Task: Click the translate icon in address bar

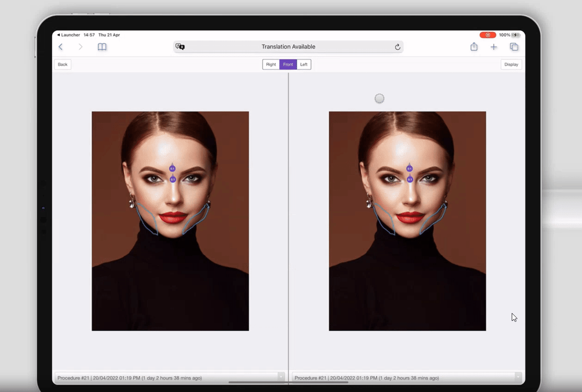Action: 180,47
